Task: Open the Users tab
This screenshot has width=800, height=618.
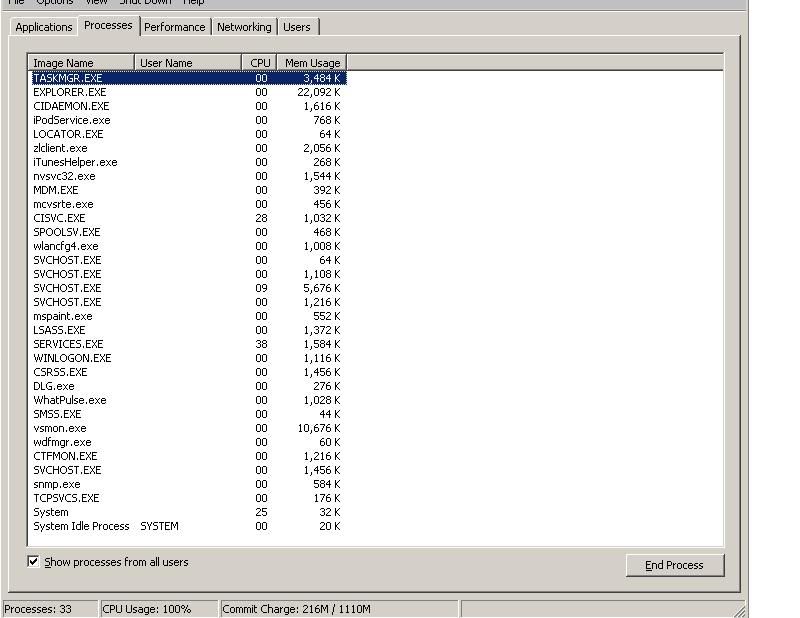Action: 297,27
